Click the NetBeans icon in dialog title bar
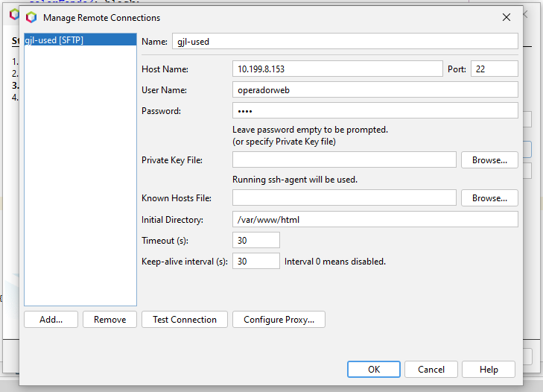 pyautogui.click(x=31, y=17)
